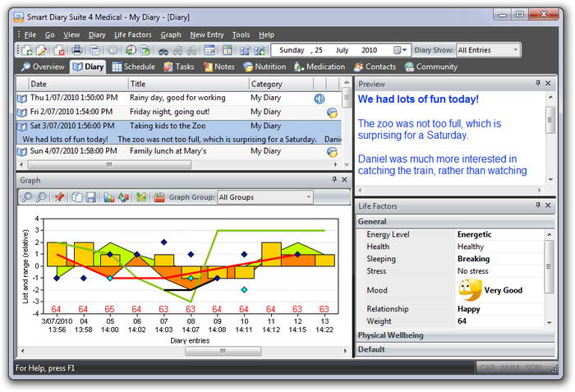Viewport: 575px width, 392px height.
Task: Click the delete entry icon with red X
Action: tap(59, 50)
